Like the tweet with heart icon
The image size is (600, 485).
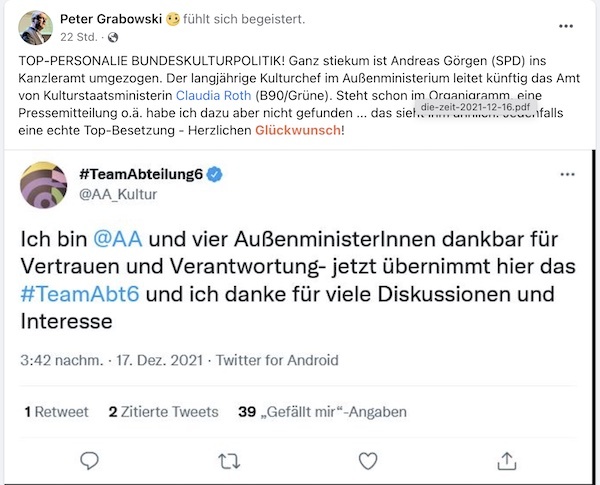pos(368,460)
